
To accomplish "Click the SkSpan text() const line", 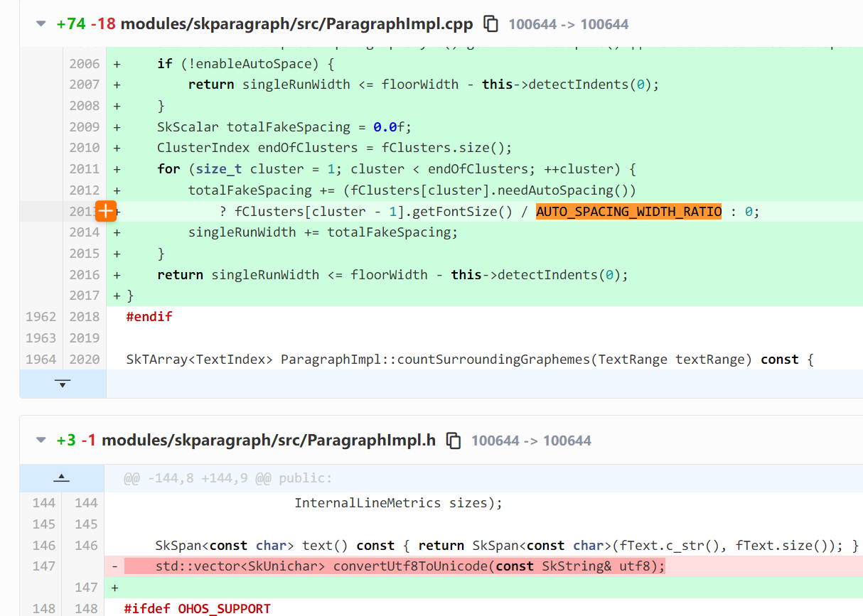I will click(507, 546).
